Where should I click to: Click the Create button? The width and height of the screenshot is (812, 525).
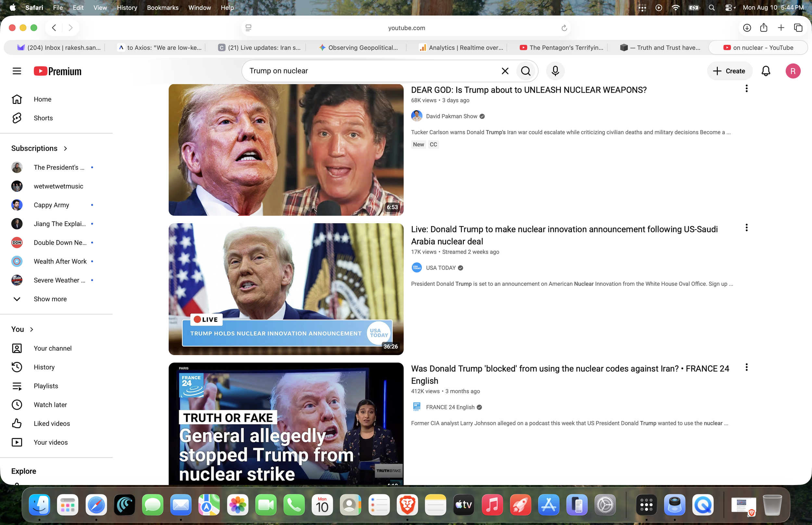tap(729, 71)
